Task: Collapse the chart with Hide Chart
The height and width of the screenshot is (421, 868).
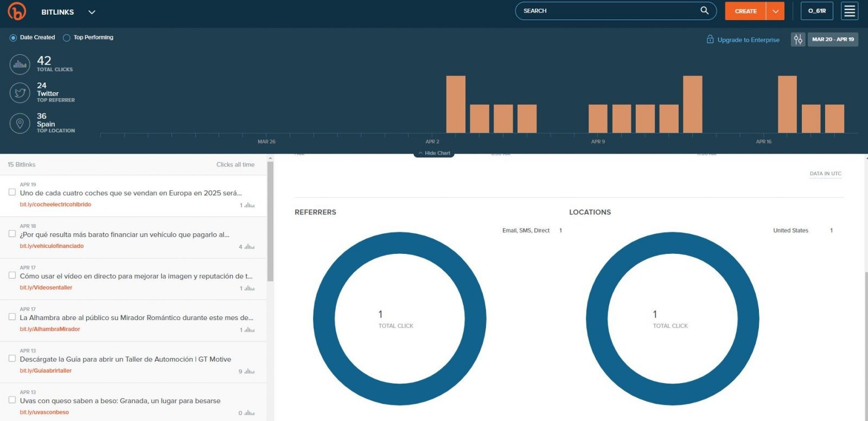Action: coord(434,154)
